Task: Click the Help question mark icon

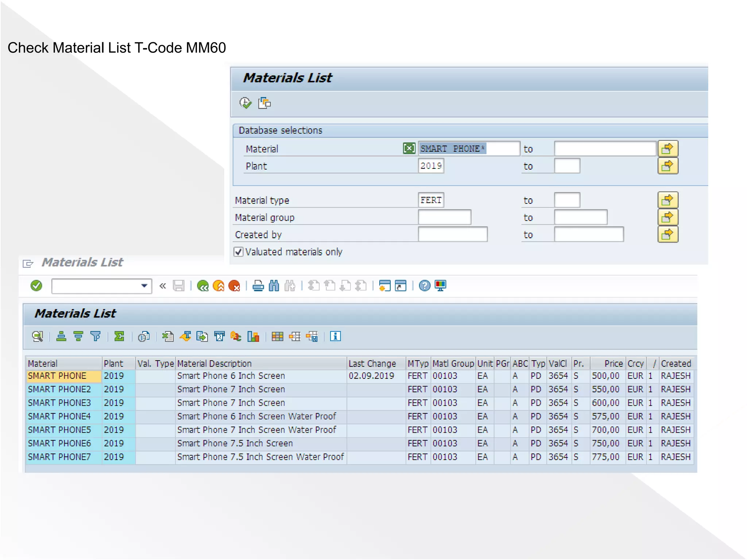Action: click(x=425, y=286)
